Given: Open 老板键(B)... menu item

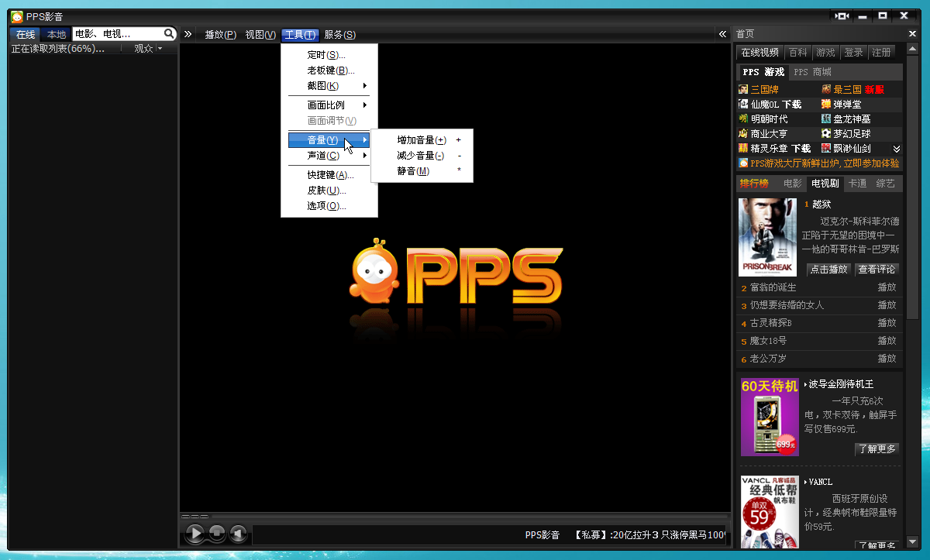Looking at the screenshot, I should (x=329, y=70).
